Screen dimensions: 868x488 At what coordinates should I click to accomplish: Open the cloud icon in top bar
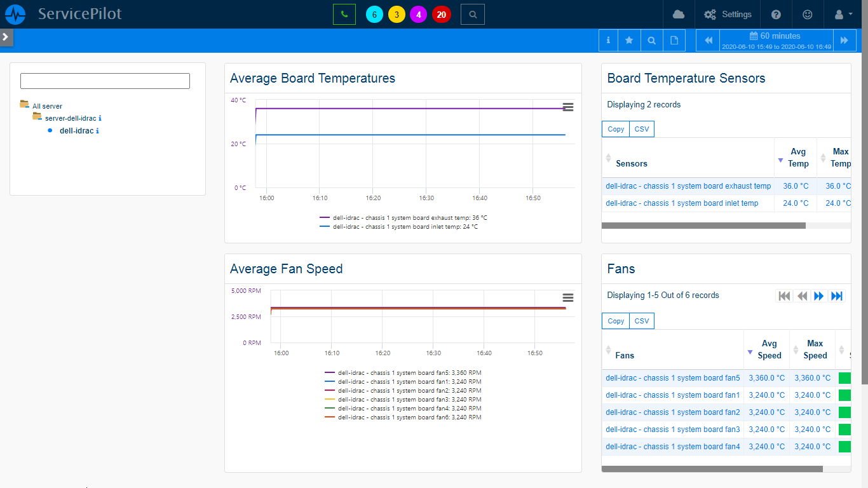click(x=679, y=14)
